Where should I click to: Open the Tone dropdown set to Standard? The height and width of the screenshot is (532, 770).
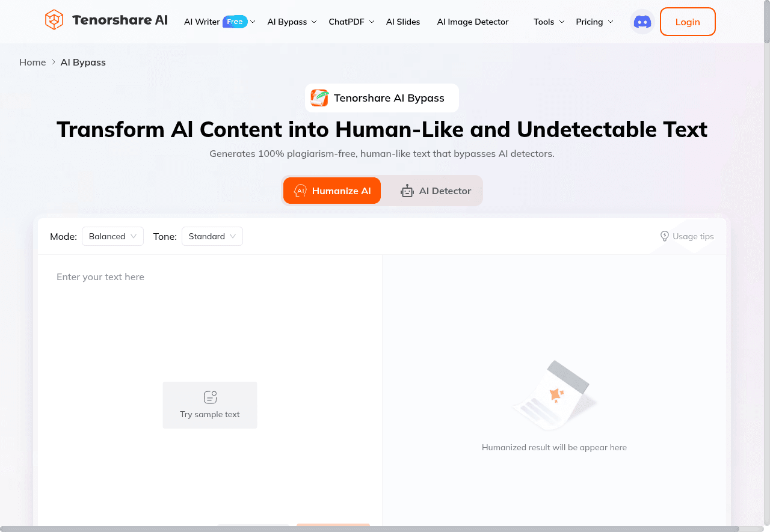tap(212, 236)
